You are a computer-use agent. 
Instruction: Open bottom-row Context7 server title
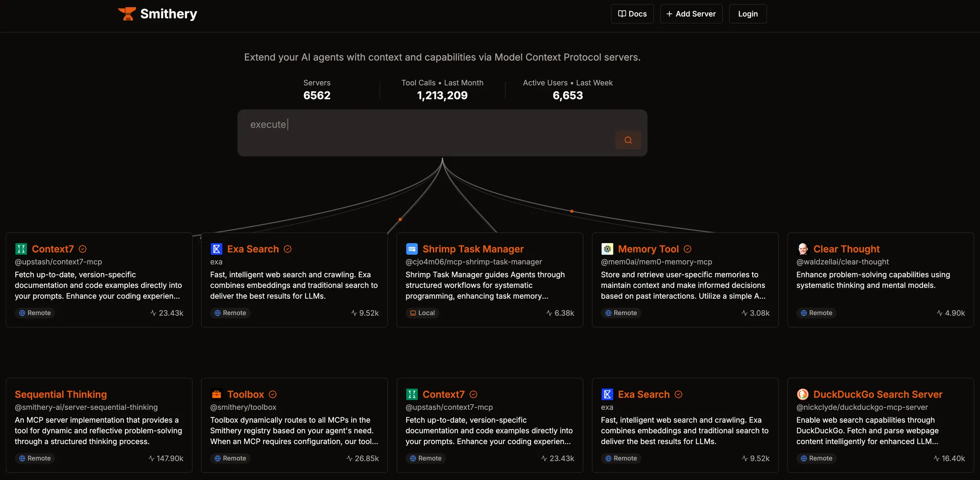pyautogui.click(x=444, y=394)
